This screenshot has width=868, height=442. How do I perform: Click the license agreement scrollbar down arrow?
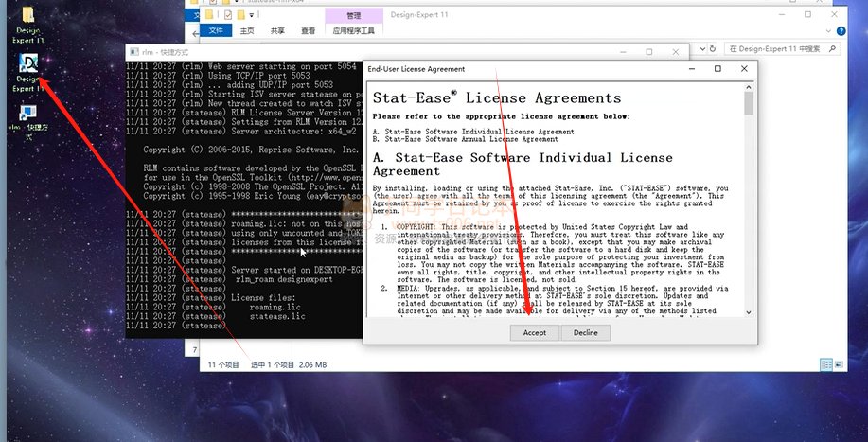click(x=749, y=312)
